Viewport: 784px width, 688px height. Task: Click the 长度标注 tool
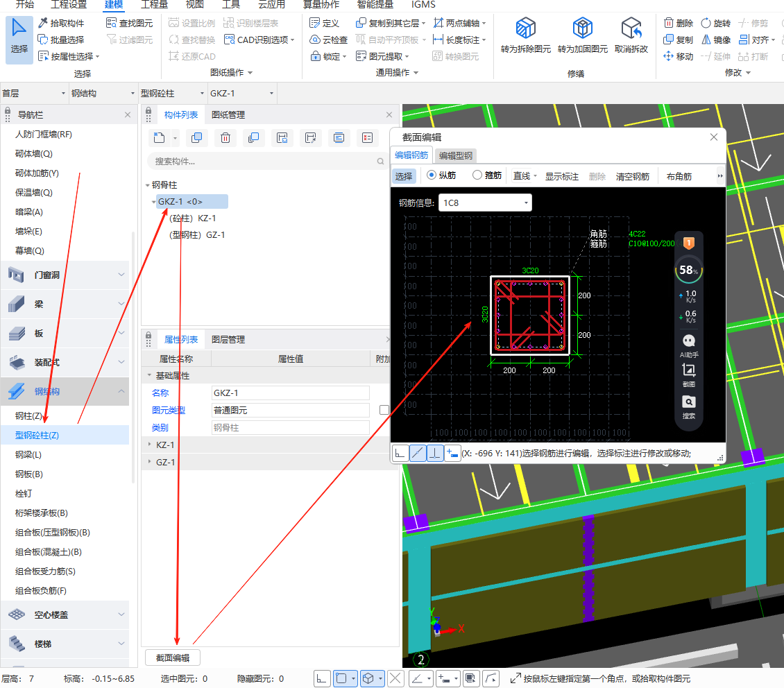[x=459, y=40]
